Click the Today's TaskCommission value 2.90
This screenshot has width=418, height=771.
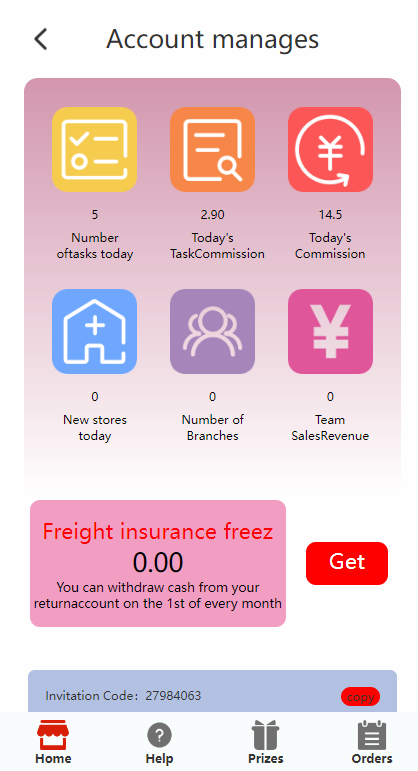pos(212,214)
